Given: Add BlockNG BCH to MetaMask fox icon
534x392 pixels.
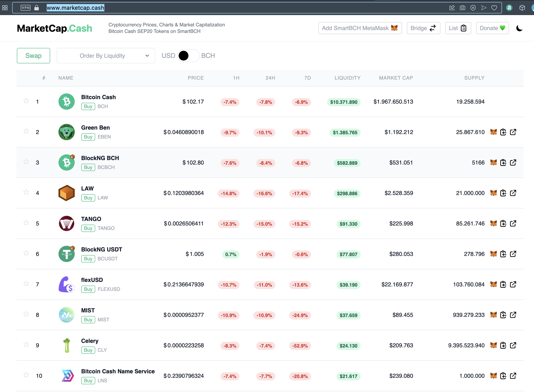Looking at the screenshot, I should pyautogui.click(x=493, y=162).
